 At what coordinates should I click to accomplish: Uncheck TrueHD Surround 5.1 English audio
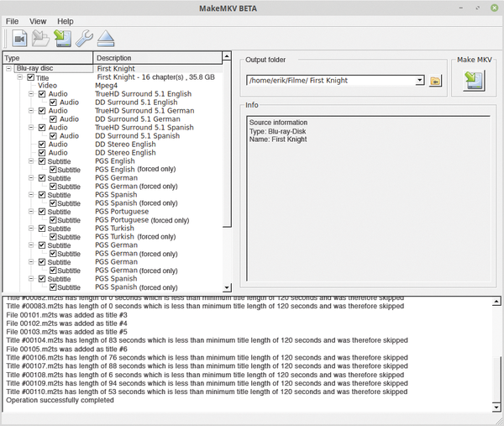tap(42, 94)
